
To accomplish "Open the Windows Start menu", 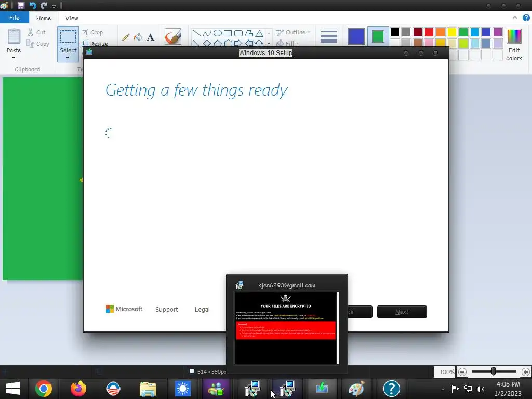I will pyautogui.click(x=13, y=389).
